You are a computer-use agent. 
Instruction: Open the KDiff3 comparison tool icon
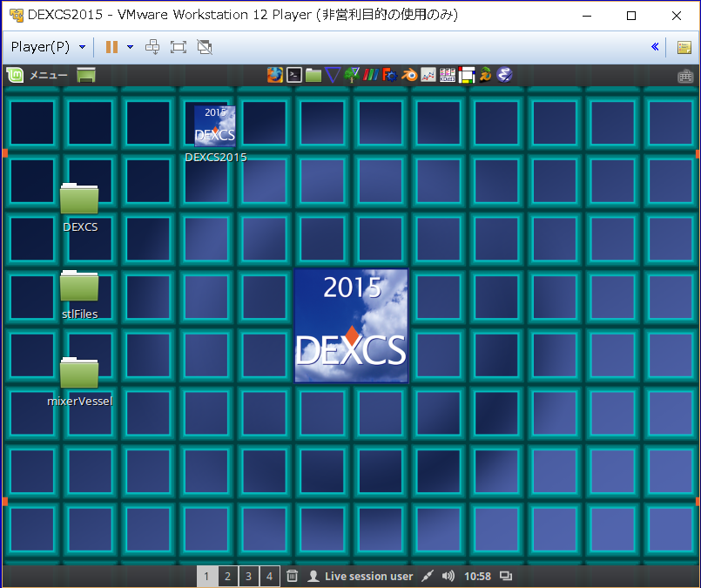(447, 75)
